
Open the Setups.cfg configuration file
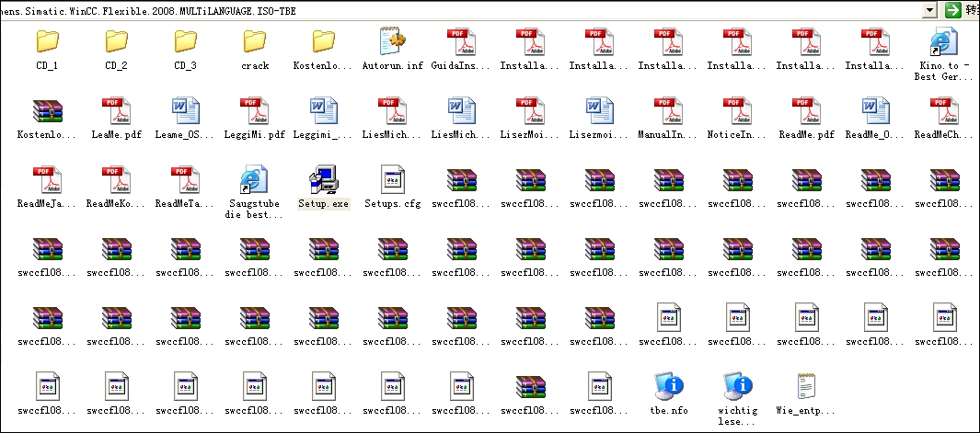393,180
